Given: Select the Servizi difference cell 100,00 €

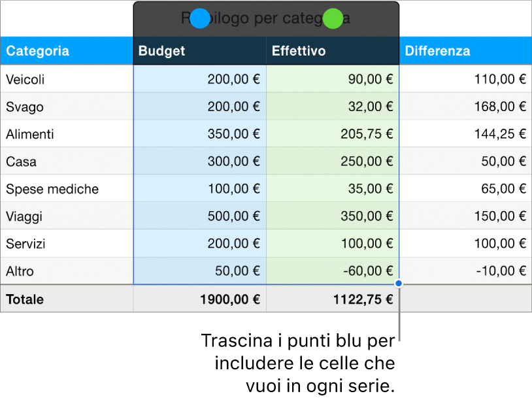Looking at the screenshot, I should point(465,244).
